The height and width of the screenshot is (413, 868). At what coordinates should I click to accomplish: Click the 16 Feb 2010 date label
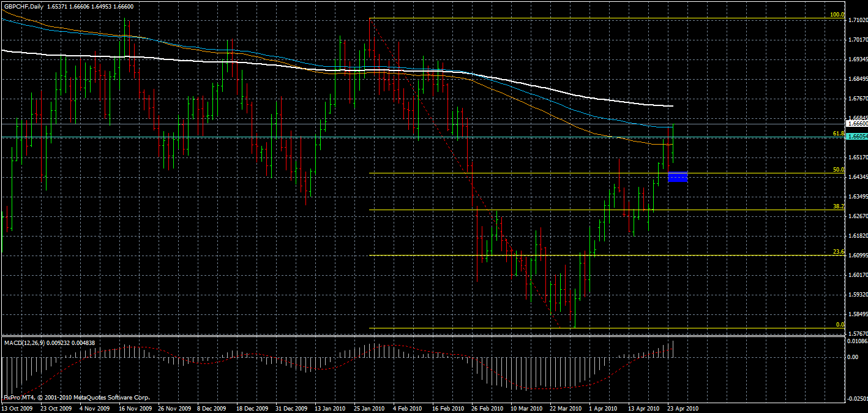pyautogui.click(x=448, y=408)
